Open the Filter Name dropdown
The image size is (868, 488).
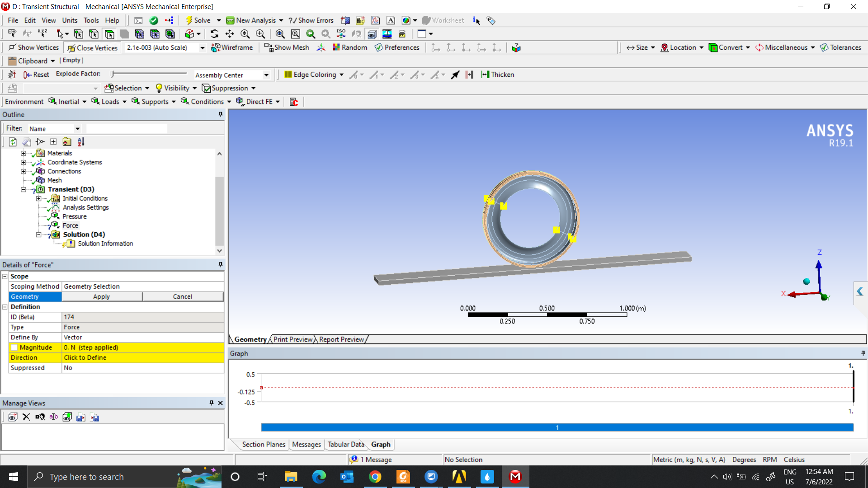coord(77,129)
